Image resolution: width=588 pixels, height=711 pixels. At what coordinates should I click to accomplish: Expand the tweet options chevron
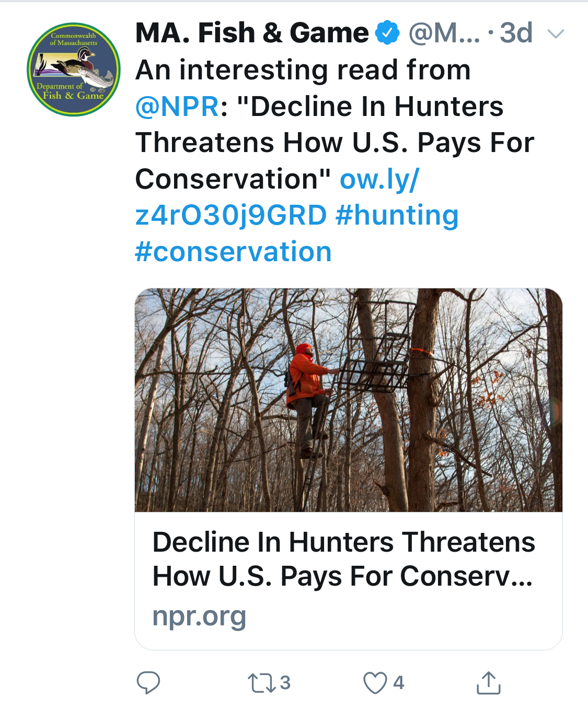[x=555, y=34]
